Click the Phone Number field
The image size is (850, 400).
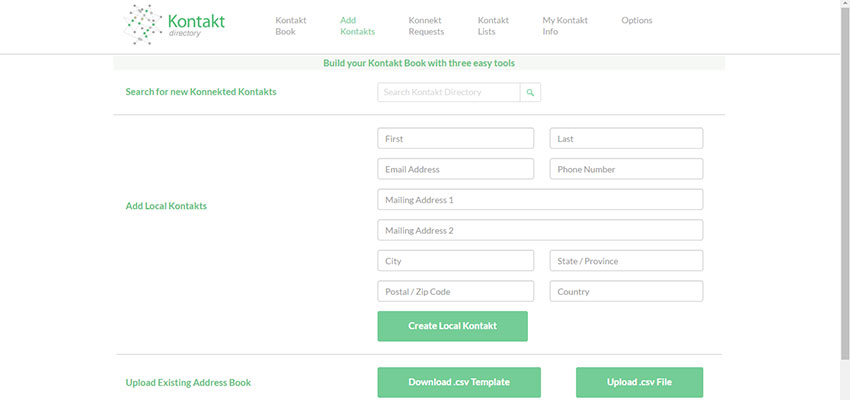click(626, 169)
